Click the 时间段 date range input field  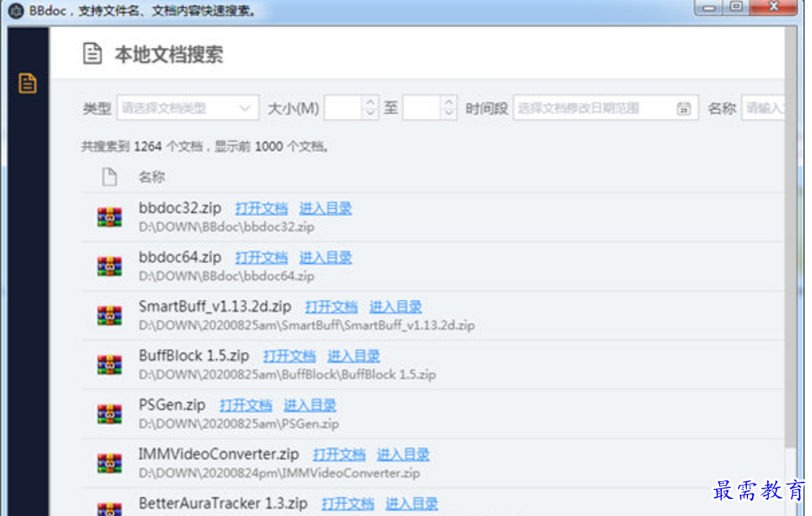[606, 107]
